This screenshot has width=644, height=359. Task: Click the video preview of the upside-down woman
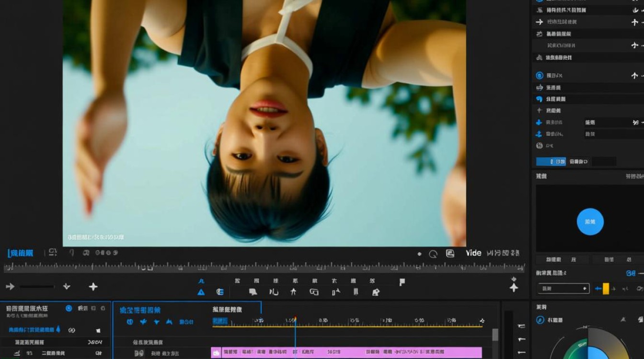pyautogui.click(x=264, y=123)
